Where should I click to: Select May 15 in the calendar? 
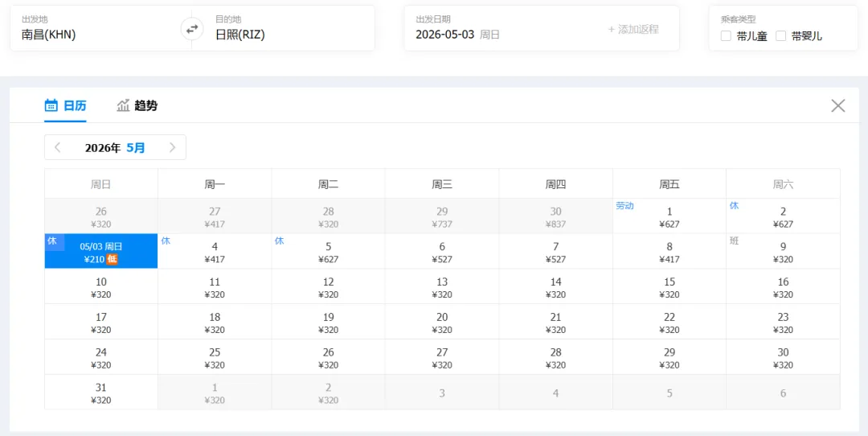click(x=669, y=286)
